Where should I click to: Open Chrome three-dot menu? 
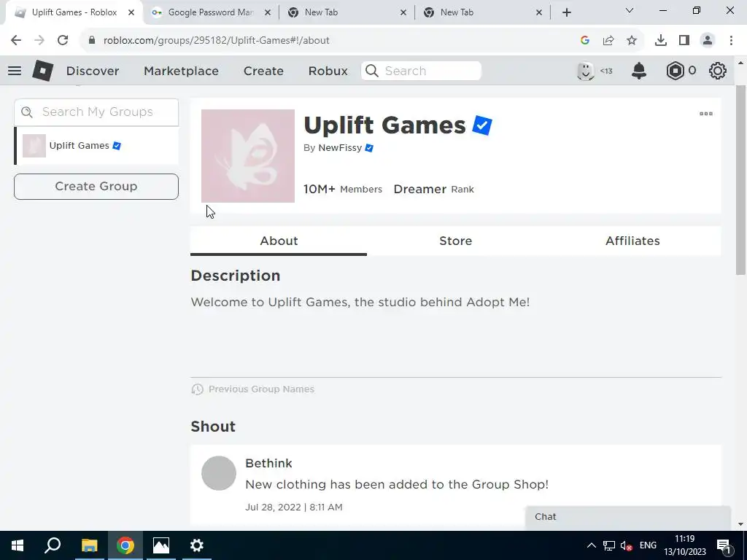[731, 41]
